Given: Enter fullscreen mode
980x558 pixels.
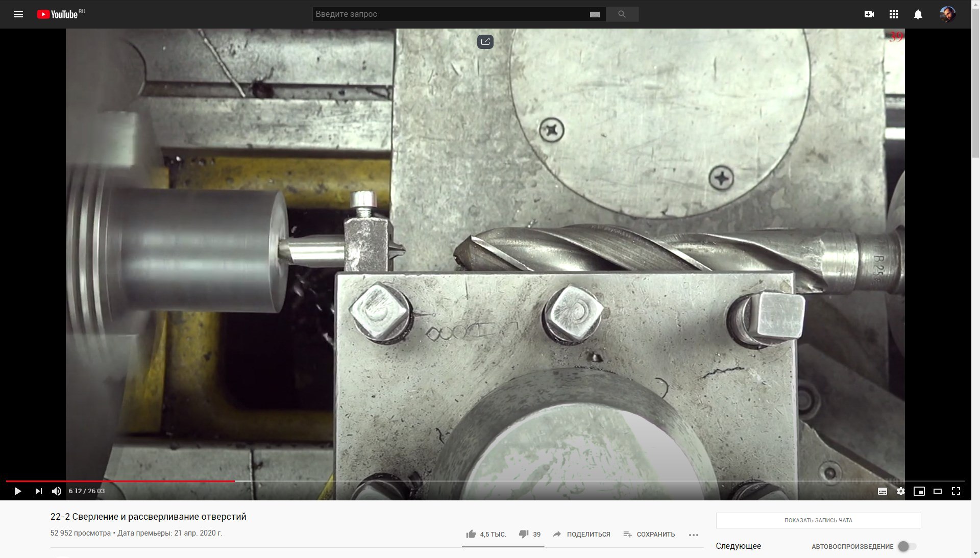Looking at the screenshot, I should 956,491.
